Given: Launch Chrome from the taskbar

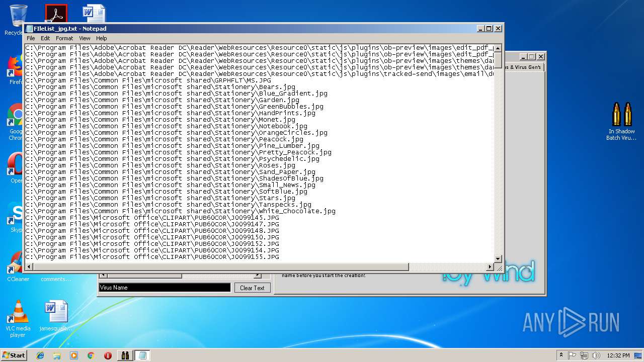Looking at the screenshot, I should click(x=91, y=355).
